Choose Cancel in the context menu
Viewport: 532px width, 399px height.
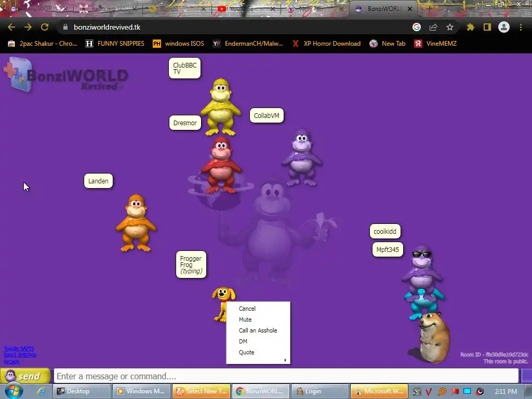click(258, 309)
